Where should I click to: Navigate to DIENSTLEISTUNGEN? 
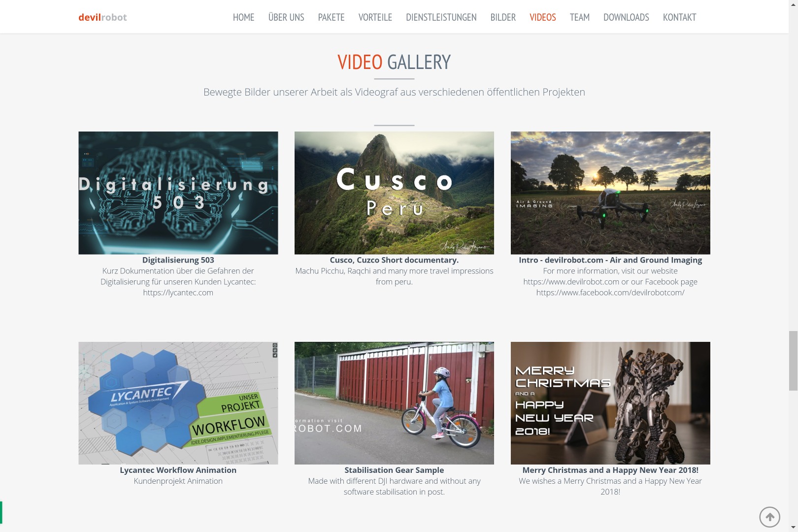[441, 17]
